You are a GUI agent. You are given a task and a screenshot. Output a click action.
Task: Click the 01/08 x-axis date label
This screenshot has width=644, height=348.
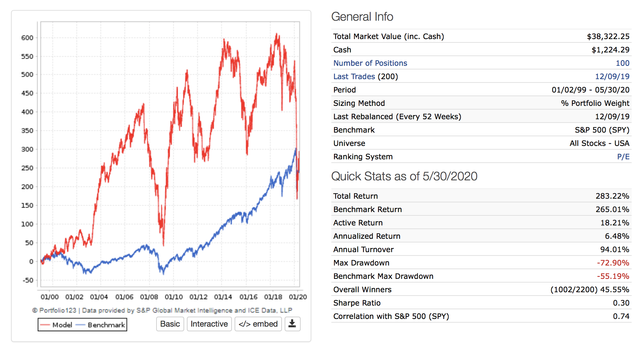coord(149,297)
